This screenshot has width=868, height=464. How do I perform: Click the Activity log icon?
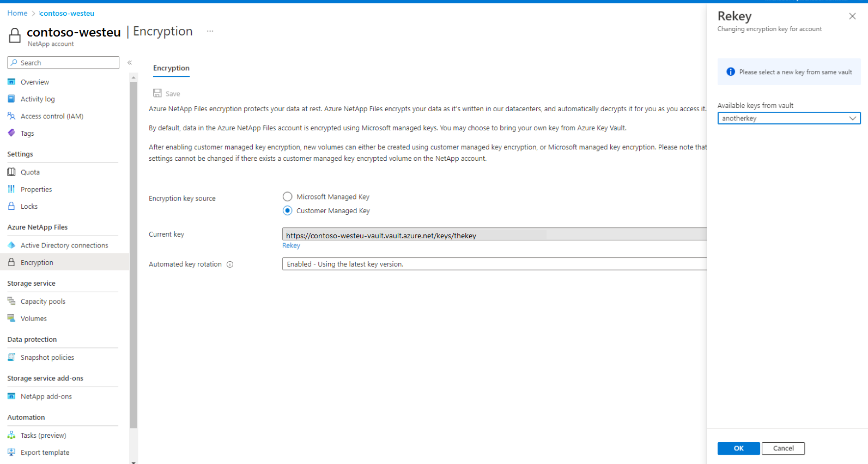[11, 99]
